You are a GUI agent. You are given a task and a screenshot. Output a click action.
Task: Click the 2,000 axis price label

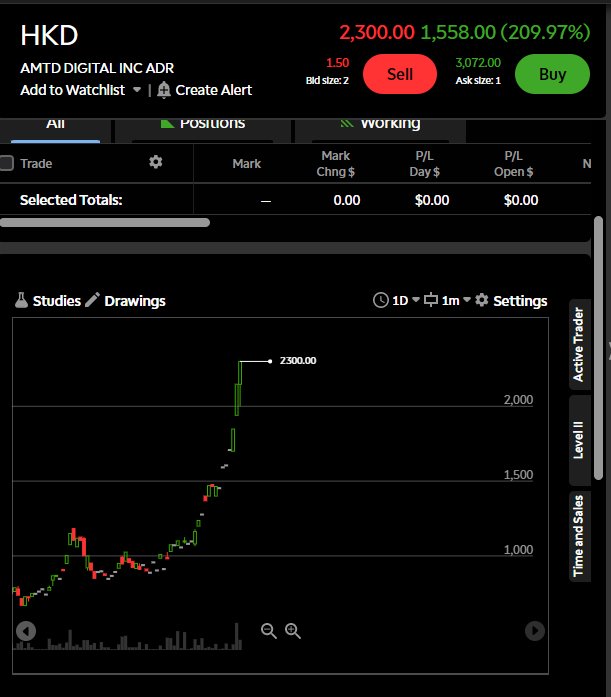(x=518, y=400)
